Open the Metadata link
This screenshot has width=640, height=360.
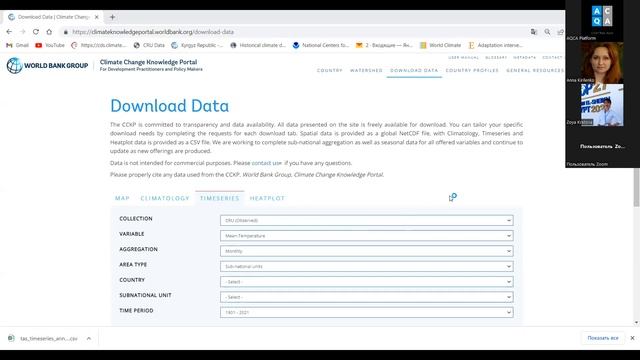524,58
